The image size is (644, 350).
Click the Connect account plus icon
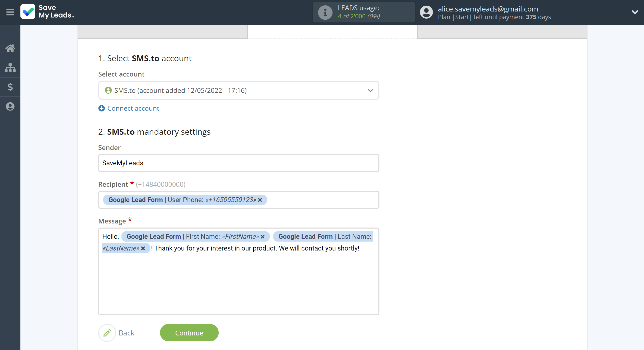pos(102,108)
